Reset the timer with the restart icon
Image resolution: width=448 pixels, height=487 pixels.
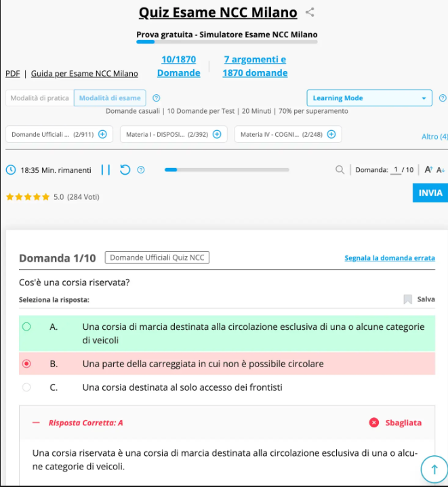pyautogui.click(x=125, y=169)
